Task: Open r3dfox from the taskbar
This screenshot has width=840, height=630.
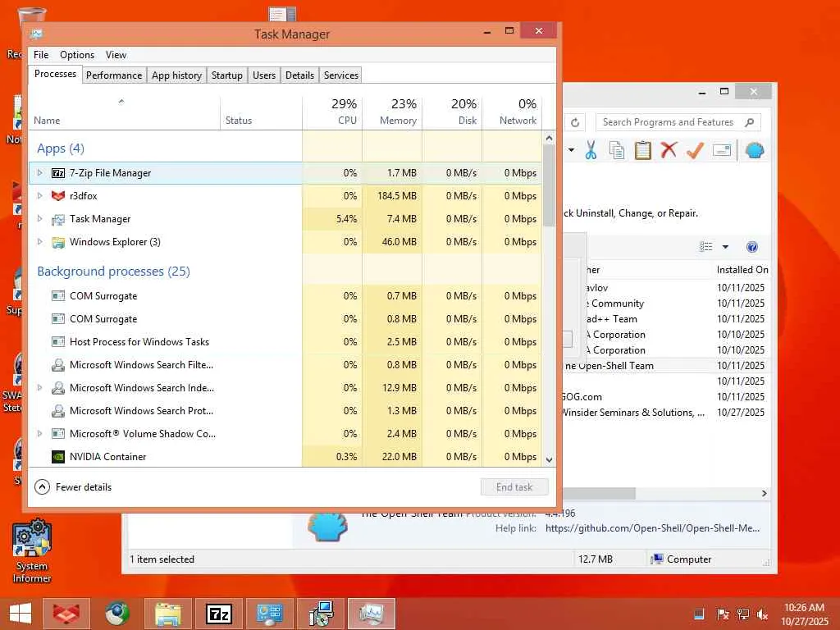Action: [66, 614]
